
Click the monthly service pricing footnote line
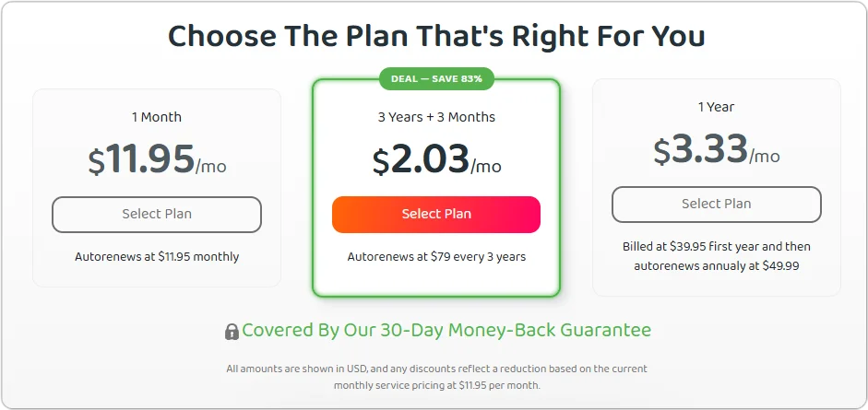(436, 385)
